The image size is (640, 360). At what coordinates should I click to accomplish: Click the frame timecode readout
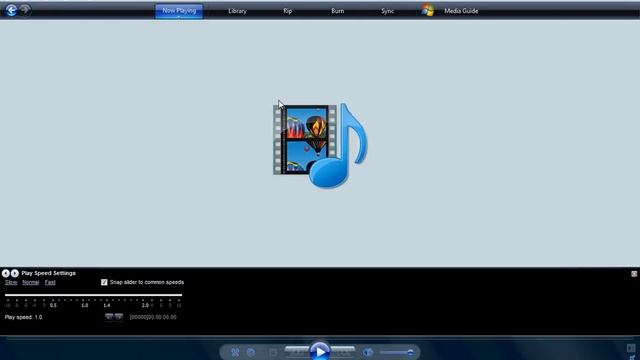(153, 317)
